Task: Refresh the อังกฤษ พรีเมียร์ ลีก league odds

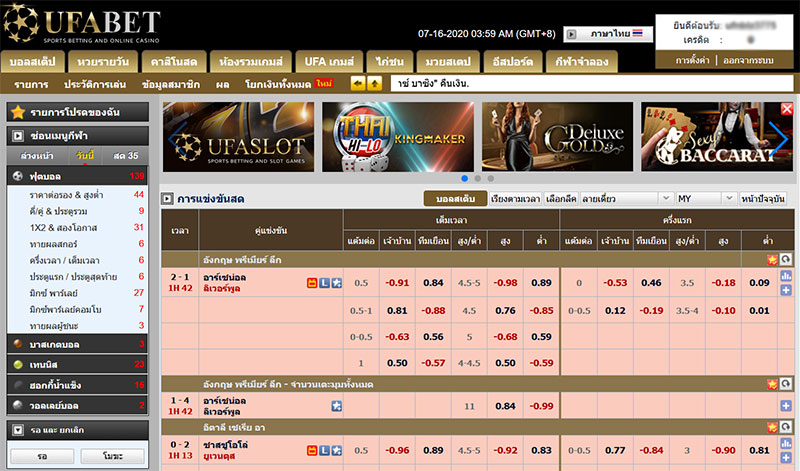Action: pos(786,260)
